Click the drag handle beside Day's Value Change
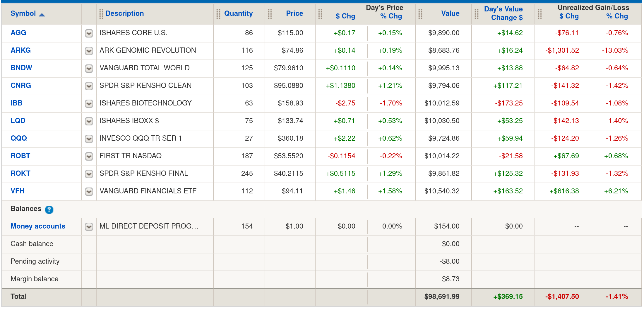This screenshot has width=644, height=310. coord(477,14)
